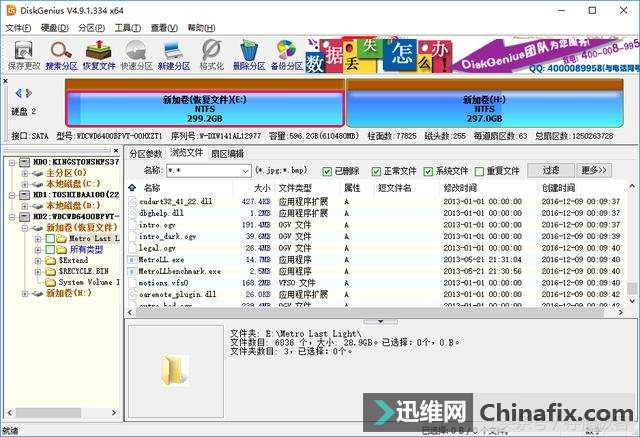Close the tree panel with x
This screenshot has height=437, width=640.
click(116, 151)
